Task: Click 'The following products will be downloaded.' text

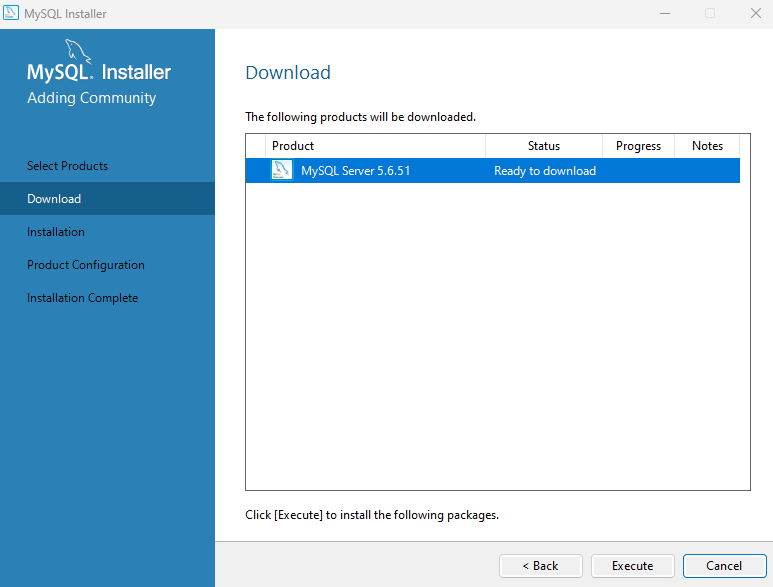Action: (x=360, y=117)
